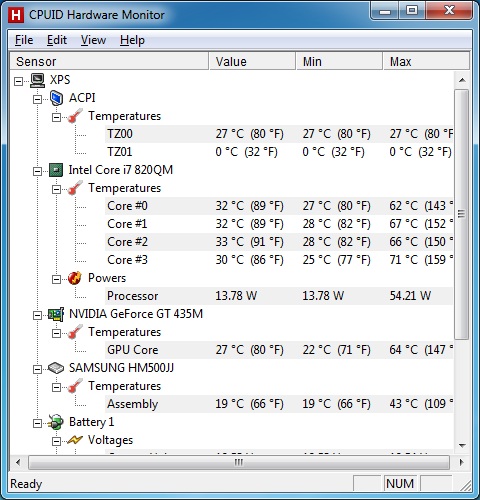Open the View menu
Screen dimensions: 480x500
[93, 40]
